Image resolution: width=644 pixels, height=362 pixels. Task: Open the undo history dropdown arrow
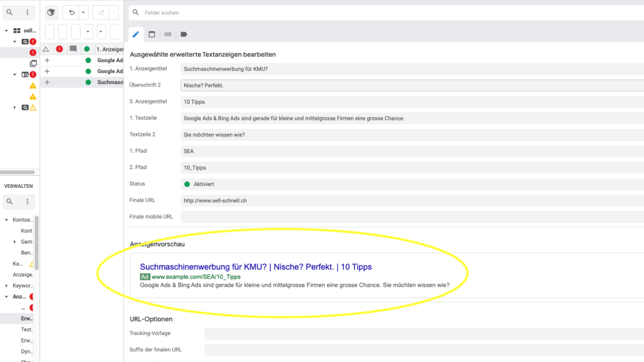pyautogui.click(x=83, y=13)
